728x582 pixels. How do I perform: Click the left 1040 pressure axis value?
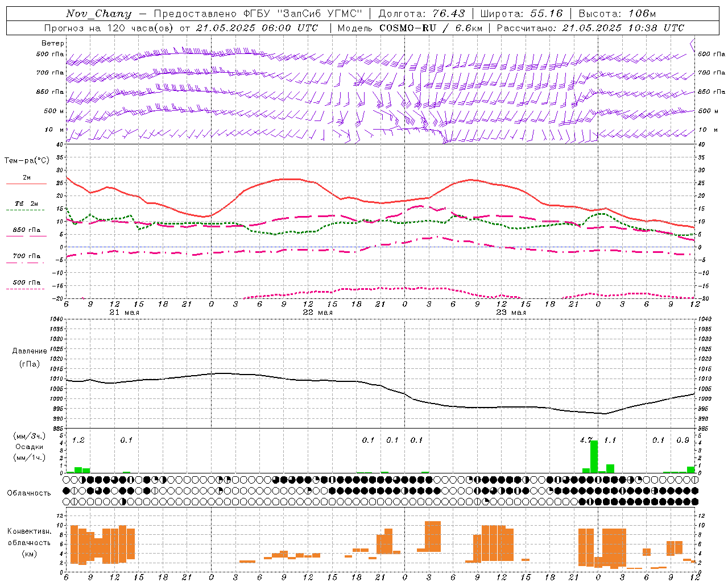click(56, 319)
